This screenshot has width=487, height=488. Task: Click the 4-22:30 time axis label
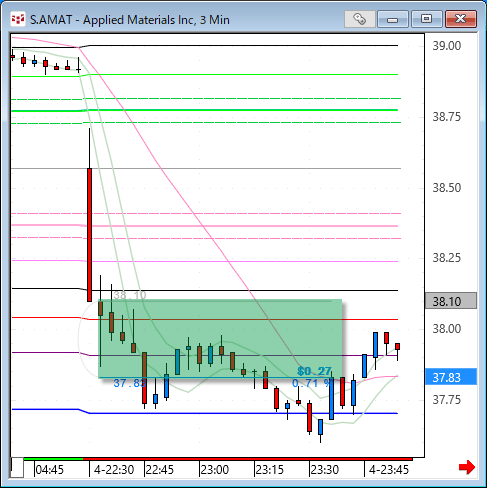pyautogui.click(x=114, y=470)
